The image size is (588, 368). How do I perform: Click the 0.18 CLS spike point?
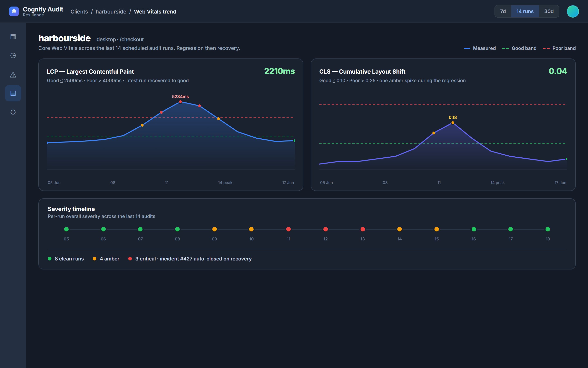(453, 123)
